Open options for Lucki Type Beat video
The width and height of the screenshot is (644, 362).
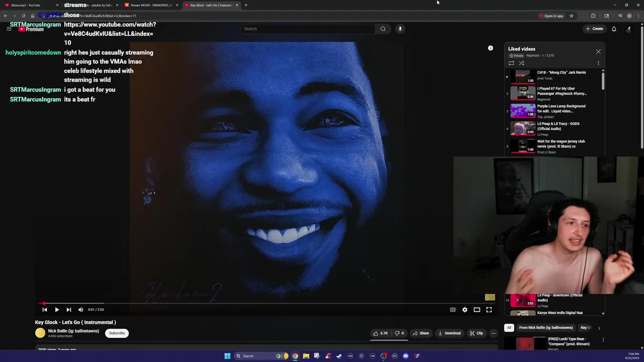(603, 340)
